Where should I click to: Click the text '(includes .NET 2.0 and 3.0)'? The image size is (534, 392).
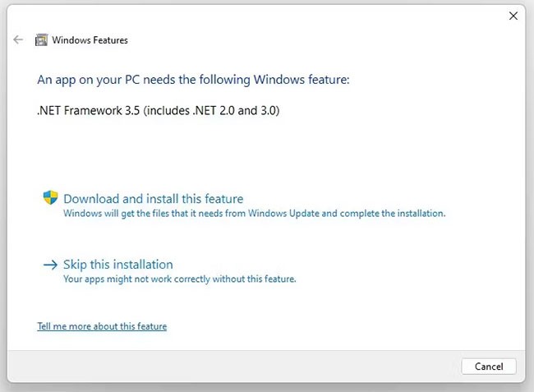(x=211, y=110)
